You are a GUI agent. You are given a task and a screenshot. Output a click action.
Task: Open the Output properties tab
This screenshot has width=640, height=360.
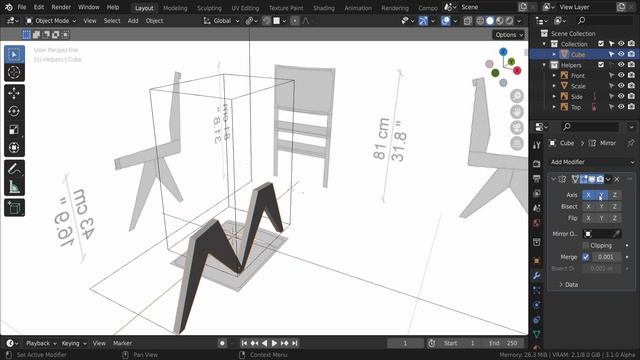537,178
